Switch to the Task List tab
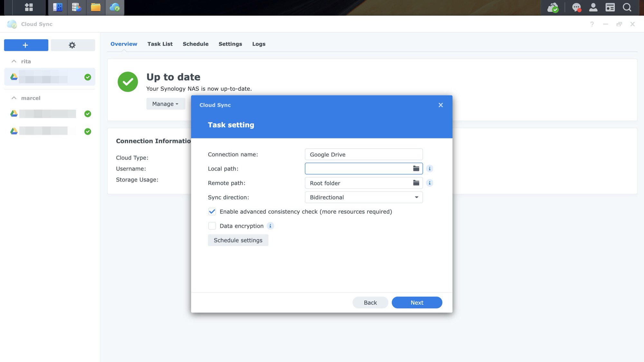The image size is (644, 362). 160,44
